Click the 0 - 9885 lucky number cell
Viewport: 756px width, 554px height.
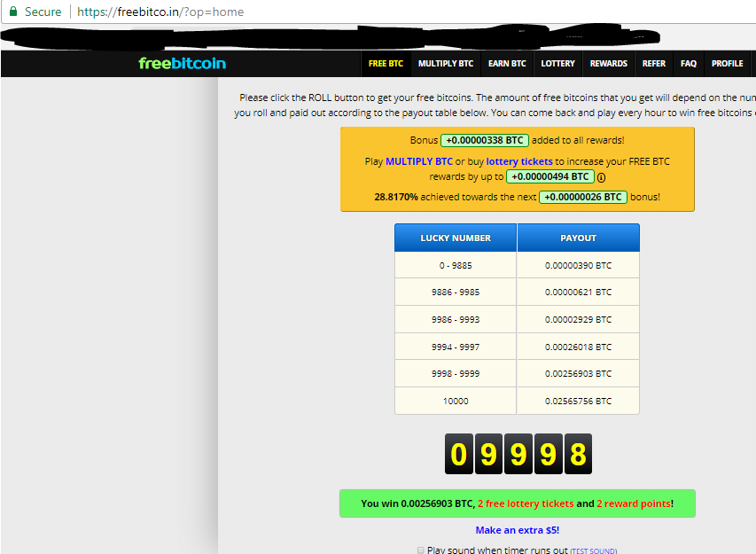456,265
